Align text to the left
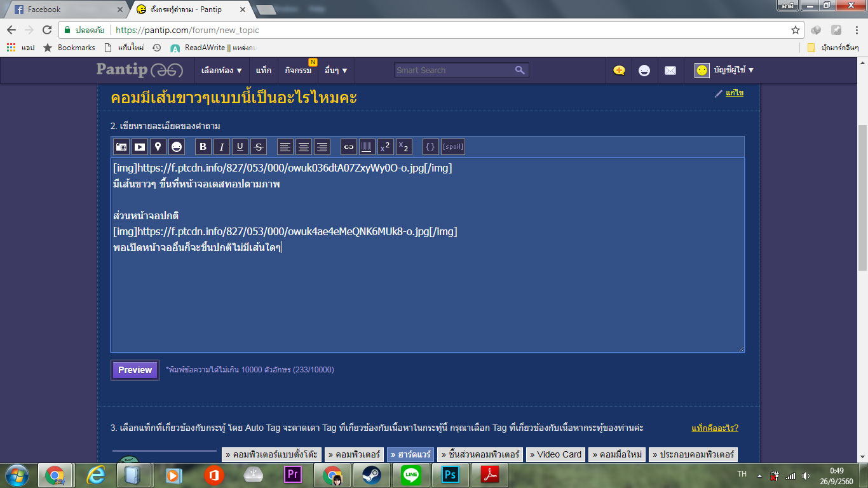 [285, 147]
